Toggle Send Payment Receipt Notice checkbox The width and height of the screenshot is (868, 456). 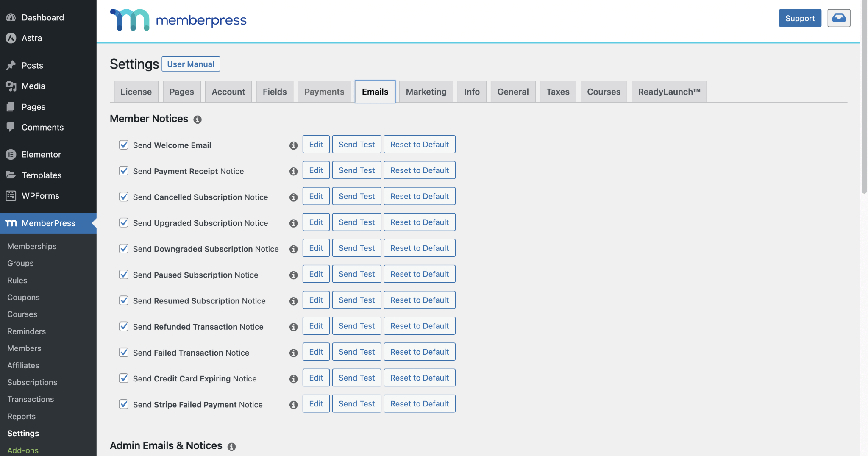point(124,171)
